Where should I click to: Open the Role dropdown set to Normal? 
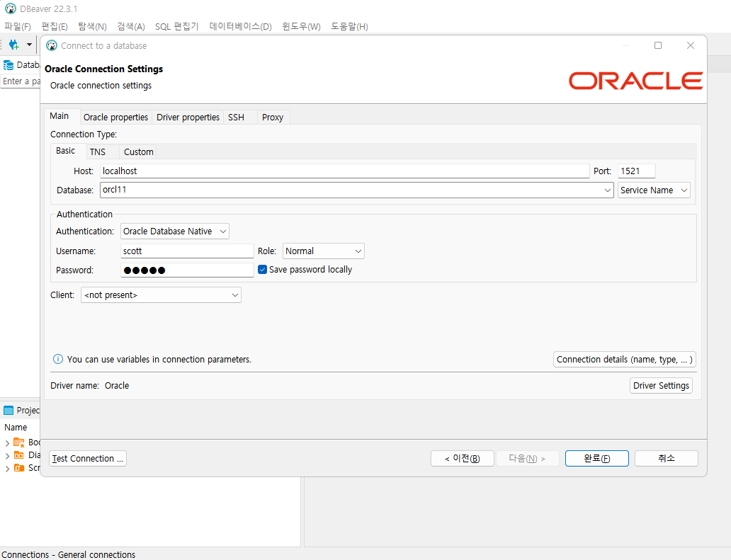(323, 251)
